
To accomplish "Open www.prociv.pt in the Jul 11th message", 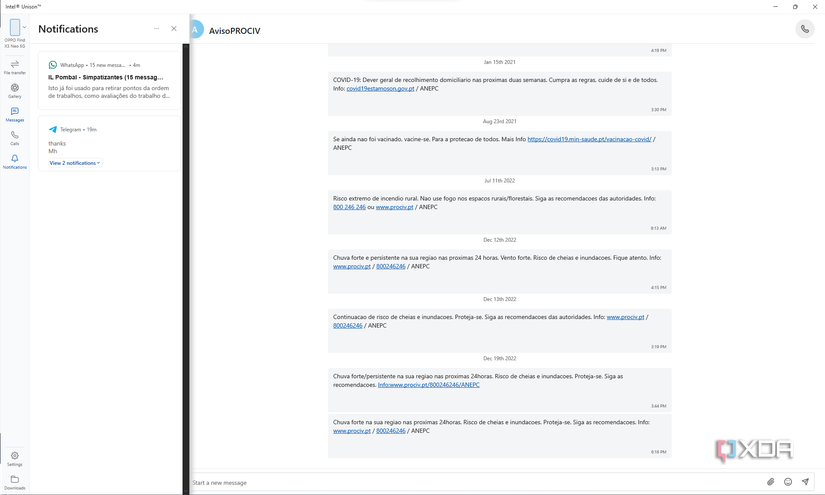I will (x=394, y=207).
